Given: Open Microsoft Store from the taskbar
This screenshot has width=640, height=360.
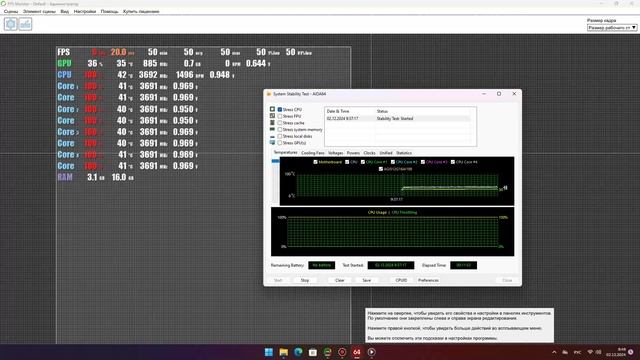Looking at the screenshot, I should (x=313, y=352).
